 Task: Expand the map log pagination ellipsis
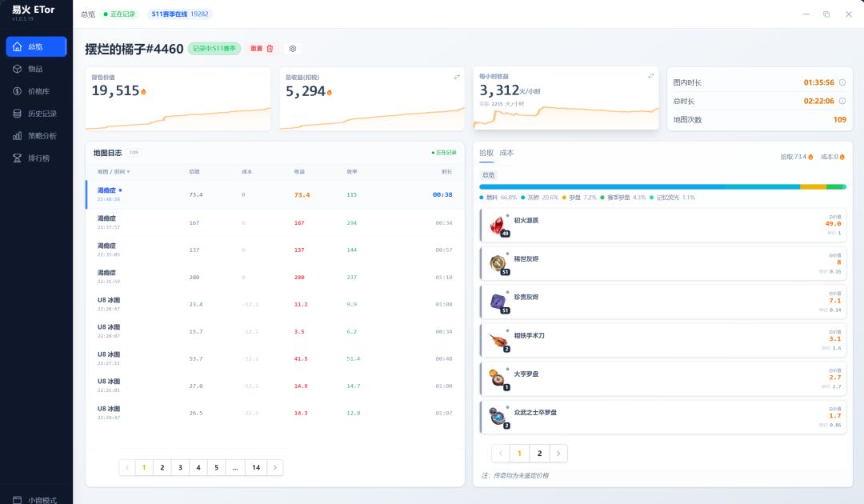coord(235,468)
